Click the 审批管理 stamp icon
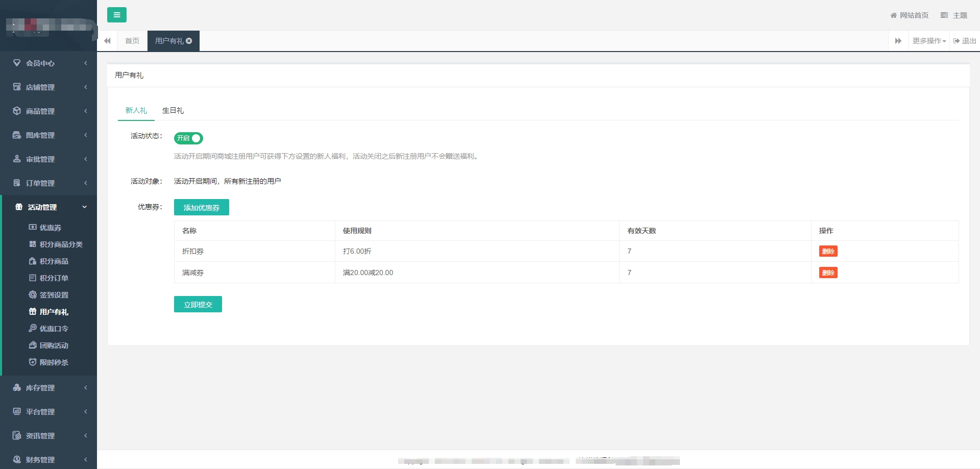This screenshot has width=980, height=469. [17, 159]
